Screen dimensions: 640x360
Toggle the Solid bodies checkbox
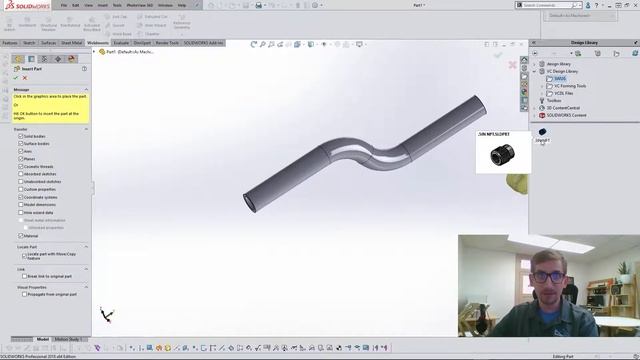coord(21,136)
